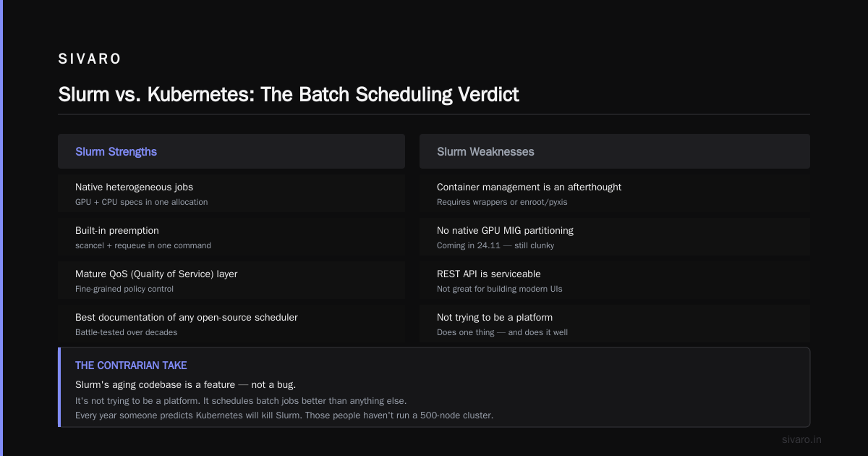
Task: Click 'GPU + CPU specs in one allocation' text
Action: [x=141, y=202]
